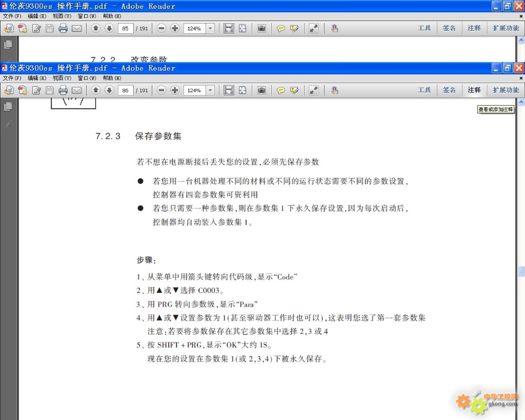Zoom in with plus button, front window
The height and width of the screenshot is (420, 525).
175,90
